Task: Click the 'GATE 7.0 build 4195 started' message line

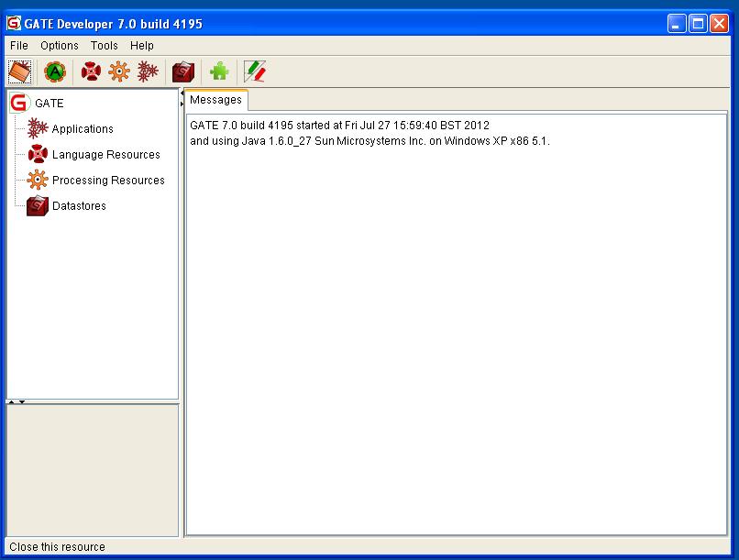Action: click(339, 126)
